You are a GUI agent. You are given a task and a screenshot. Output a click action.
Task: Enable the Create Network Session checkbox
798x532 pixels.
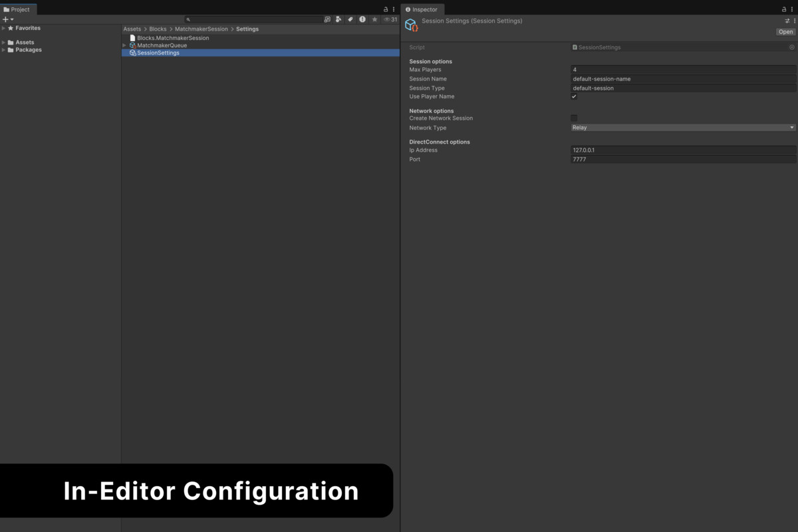tap(574, 118)
